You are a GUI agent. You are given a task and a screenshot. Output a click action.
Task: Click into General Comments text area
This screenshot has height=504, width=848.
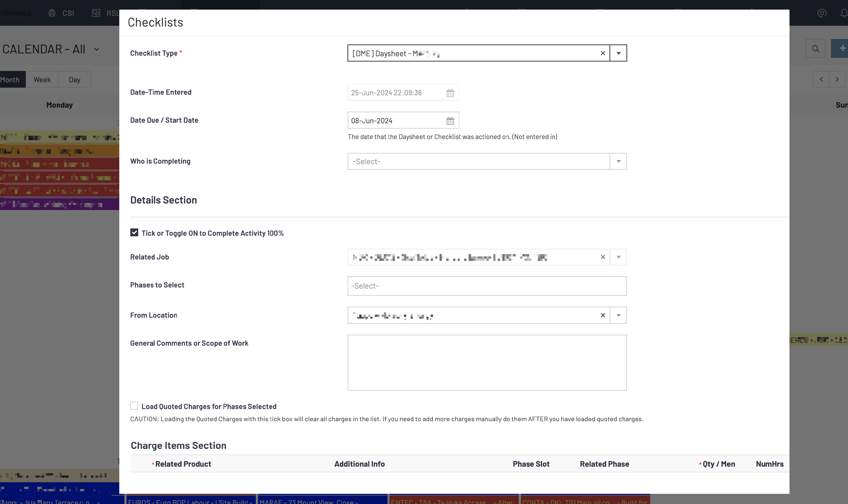[x=487, y=362]
